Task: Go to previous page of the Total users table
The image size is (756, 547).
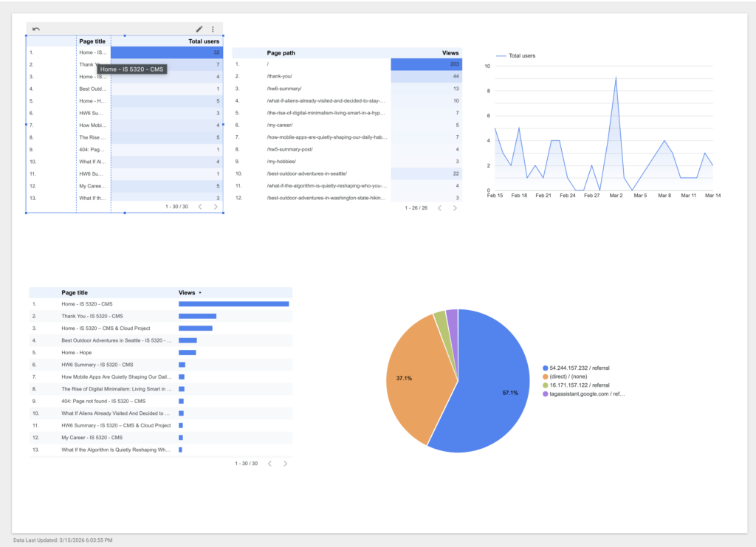Action: pyautogui.click(x=200, y=207)
